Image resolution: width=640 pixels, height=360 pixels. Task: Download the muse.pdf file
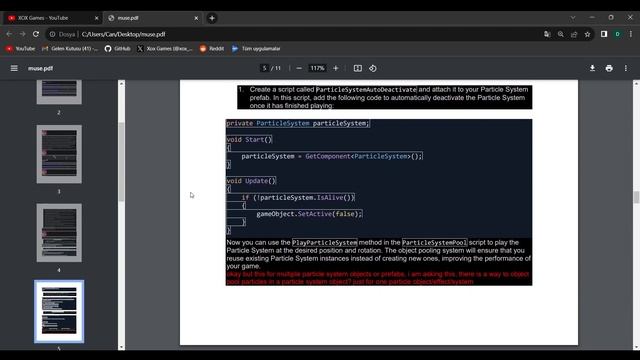click(592, 68)
